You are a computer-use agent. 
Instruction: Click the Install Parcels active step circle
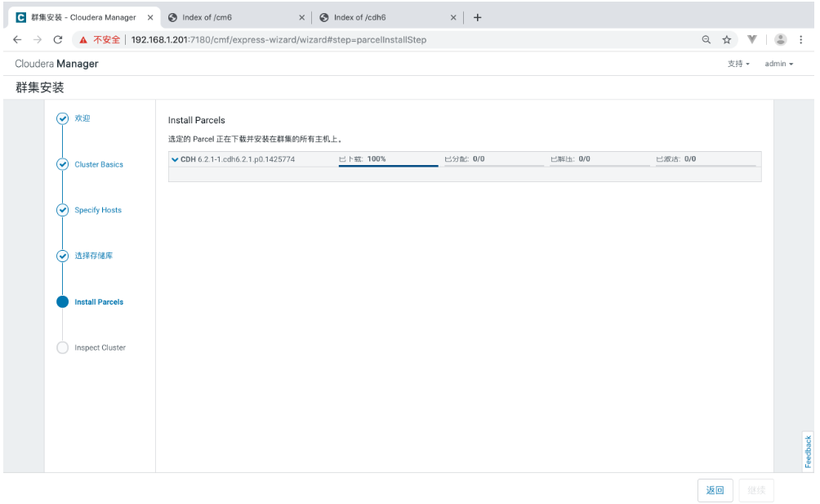(62, 301)
